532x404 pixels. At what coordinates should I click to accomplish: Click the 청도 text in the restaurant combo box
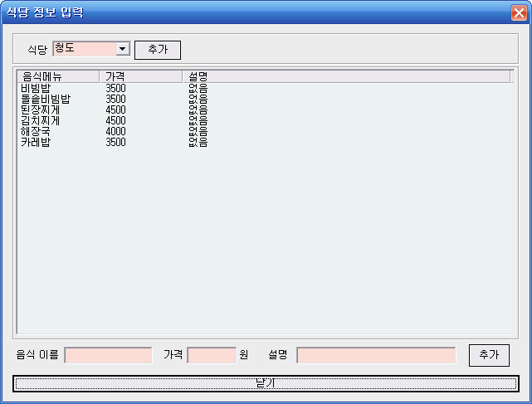(x=65, y=48)
